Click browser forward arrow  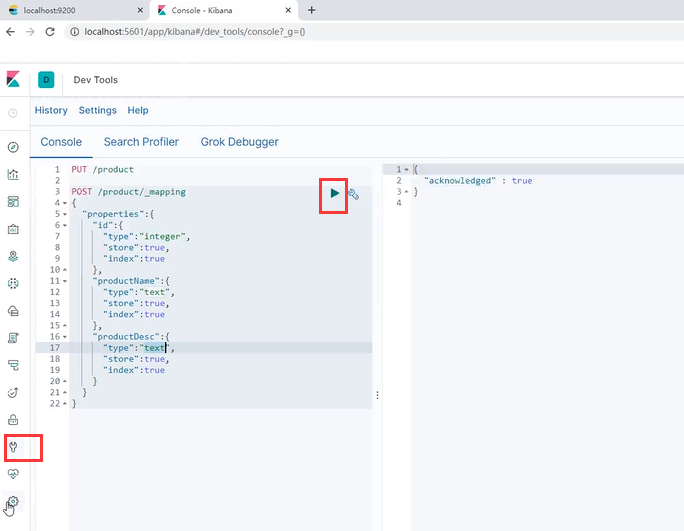point(30,32)
